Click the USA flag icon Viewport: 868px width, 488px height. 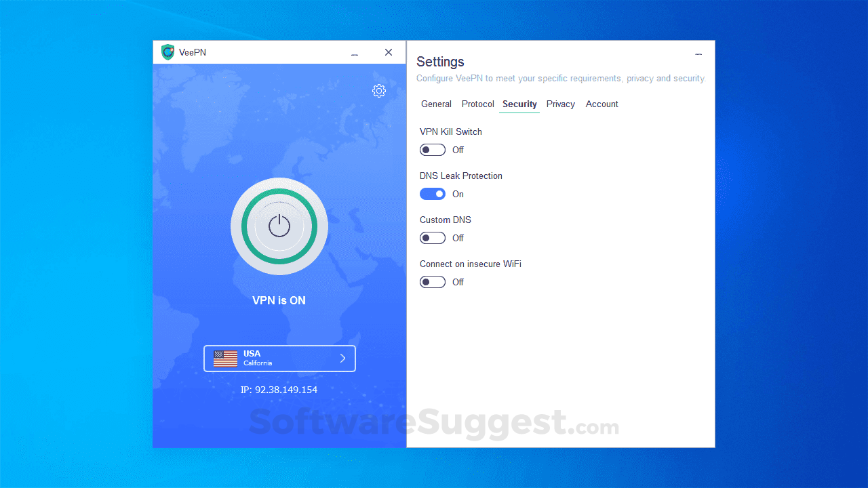(224, 358)
